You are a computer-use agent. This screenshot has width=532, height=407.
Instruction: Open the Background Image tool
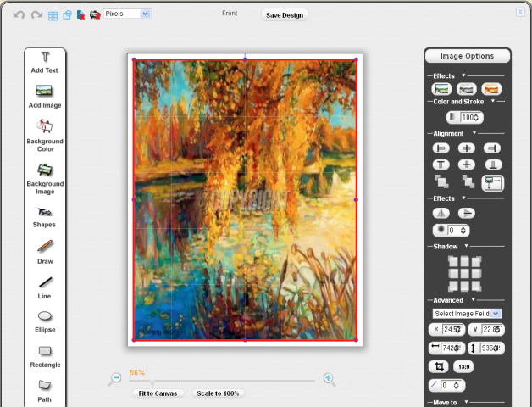(45, 179)
